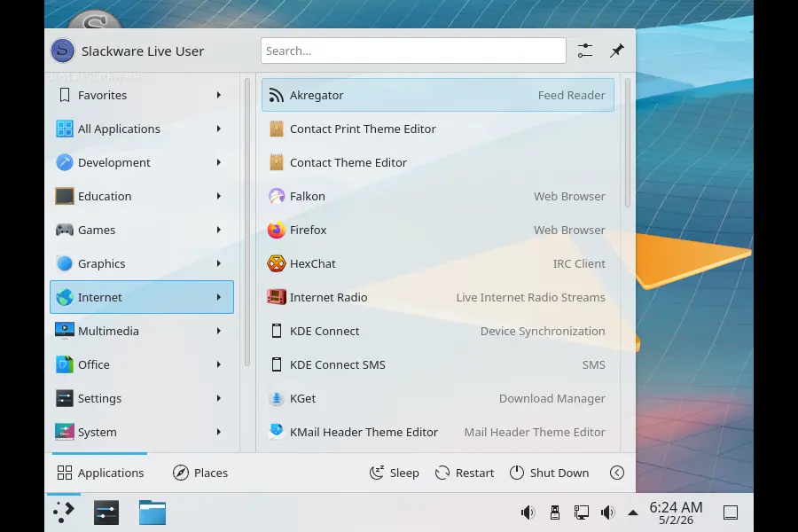798x532 pixels.
Task: Open HexChat IRC client
Action: [438, 263]
